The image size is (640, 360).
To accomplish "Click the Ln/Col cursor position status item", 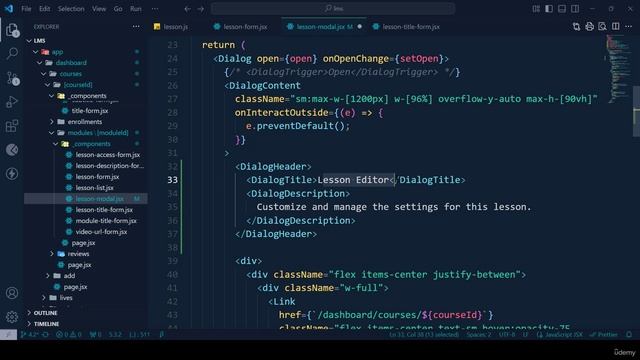I will (x=424, y=335).
